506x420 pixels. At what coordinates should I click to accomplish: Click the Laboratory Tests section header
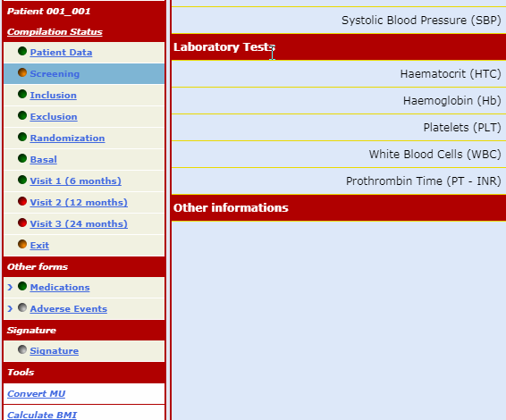(x=339, y=47)
